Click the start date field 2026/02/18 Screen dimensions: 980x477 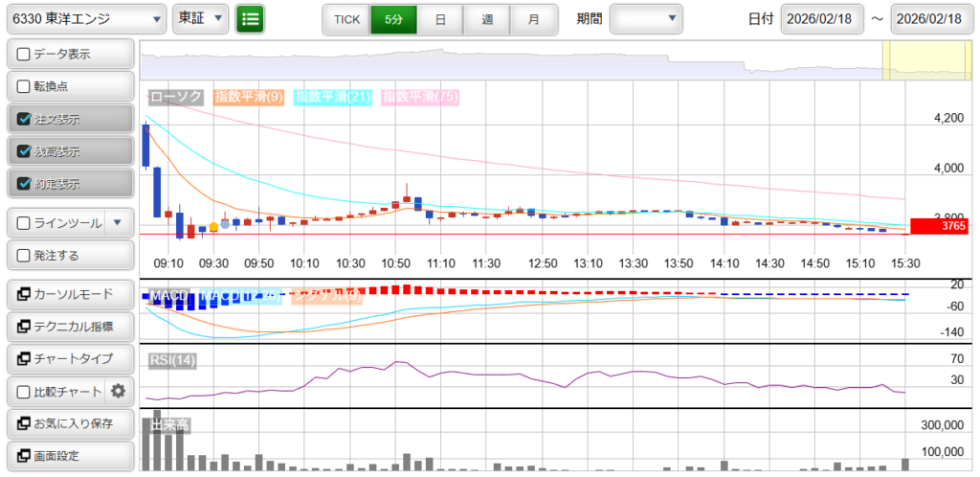coord(822,19)
